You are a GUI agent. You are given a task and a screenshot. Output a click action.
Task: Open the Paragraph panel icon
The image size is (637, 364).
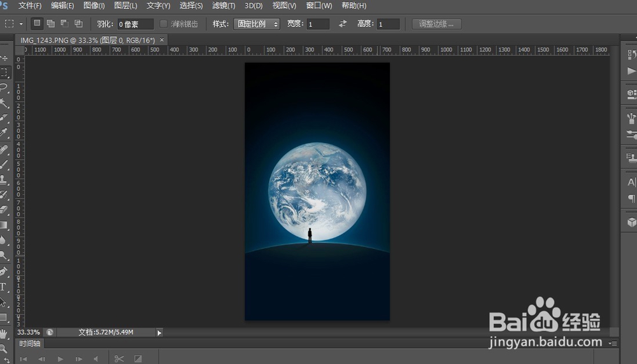(631, 198)
